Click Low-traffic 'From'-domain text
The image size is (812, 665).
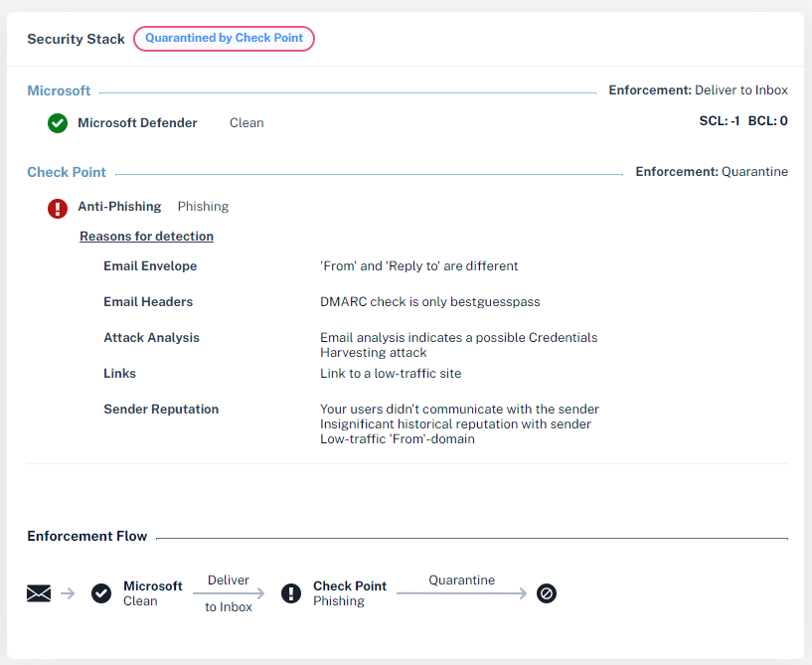[x=398, y=438]
